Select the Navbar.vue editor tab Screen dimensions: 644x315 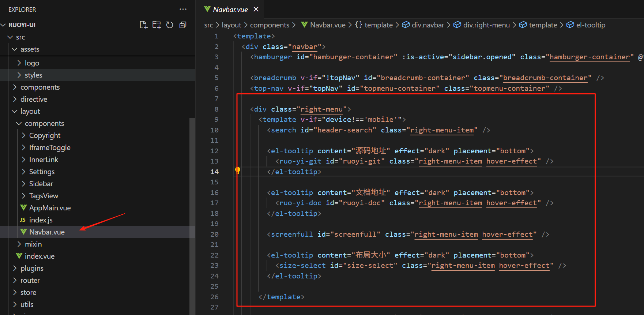pyautogui.click(x=230, y=10)
